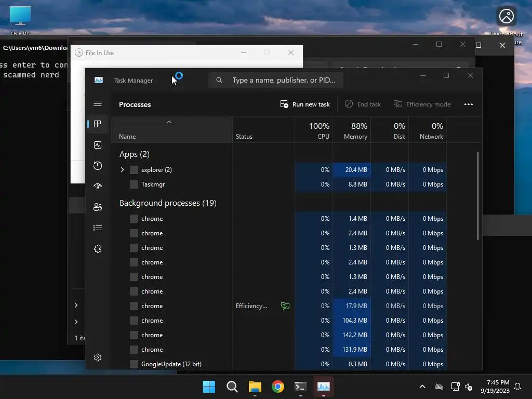The image size is (532, 399).
Task: Open Google Chrome from taskbar
Action: pos(278,387)
